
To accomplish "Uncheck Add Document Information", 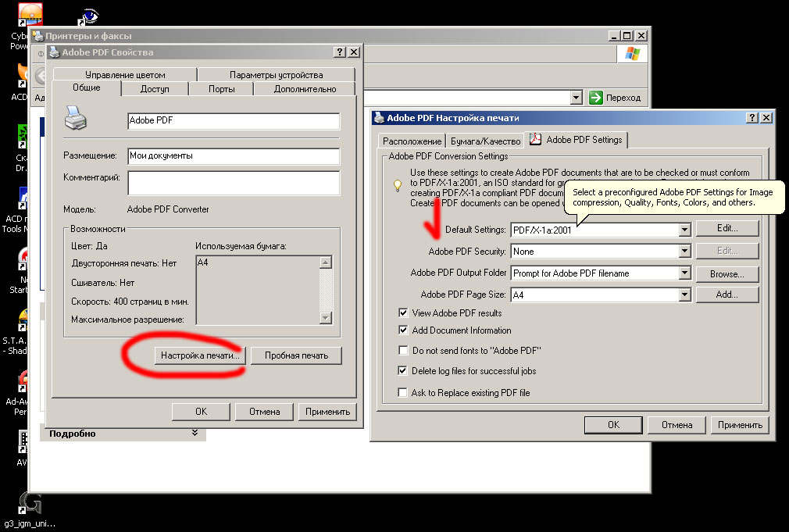I will tap(403, 330).
